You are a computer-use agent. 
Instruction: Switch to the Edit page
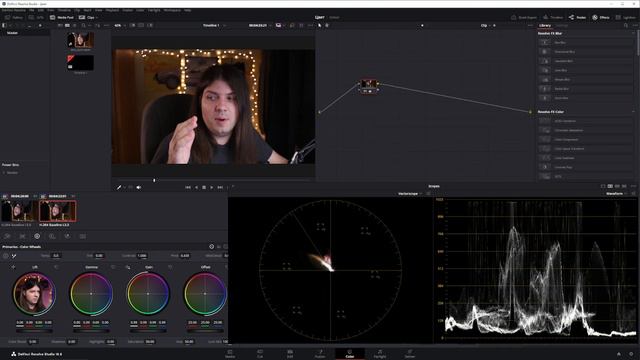pyautogui.click(x=290, y=353)
